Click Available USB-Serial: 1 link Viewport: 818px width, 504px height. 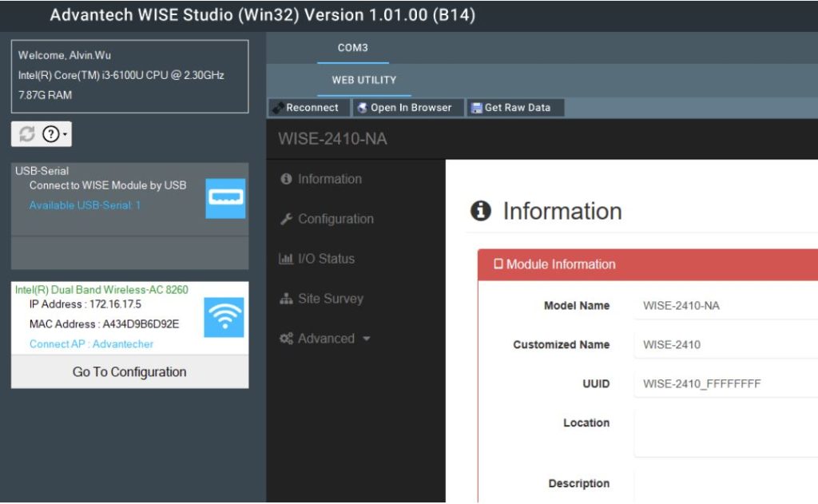coord(85,205)
